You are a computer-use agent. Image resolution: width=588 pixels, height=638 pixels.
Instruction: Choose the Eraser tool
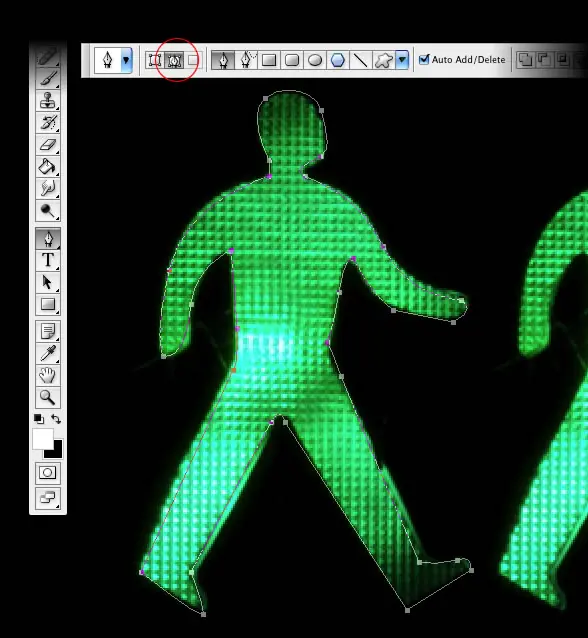pos(48,144)
